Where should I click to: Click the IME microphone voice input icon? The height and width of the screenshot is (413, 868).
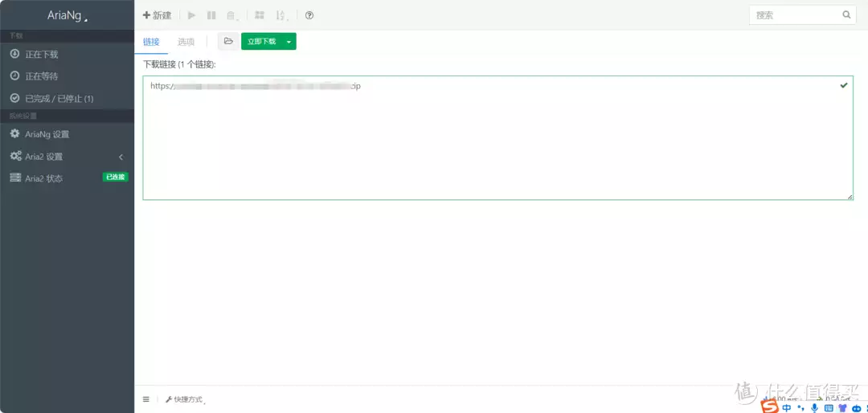tap(814, 408)
